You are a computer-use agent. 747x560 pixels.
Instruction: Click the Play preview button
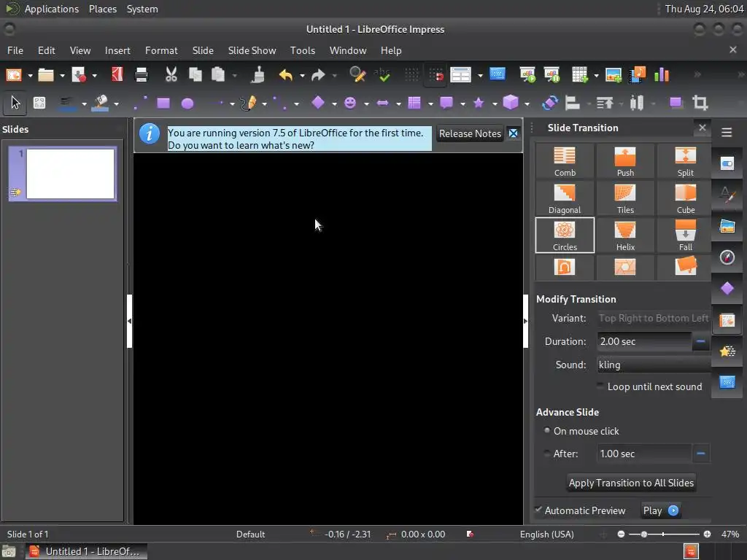tap(660, 510)
